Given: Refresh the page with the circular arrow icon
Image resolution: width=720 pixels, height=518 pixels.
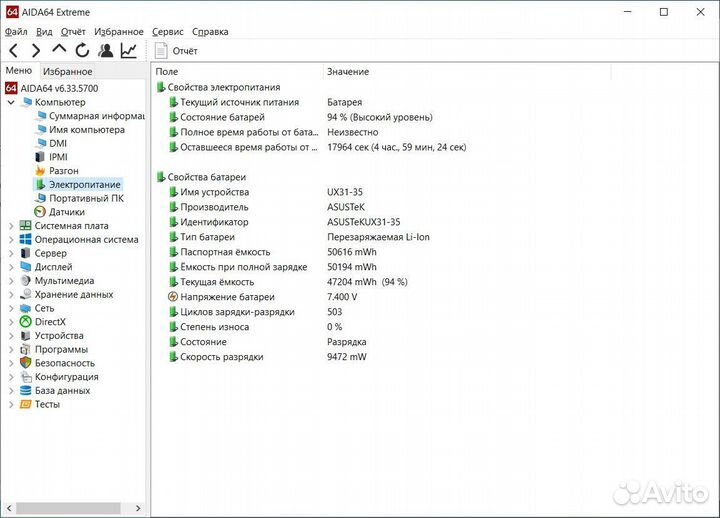Looking at the screenshot, I should [82, 51].
